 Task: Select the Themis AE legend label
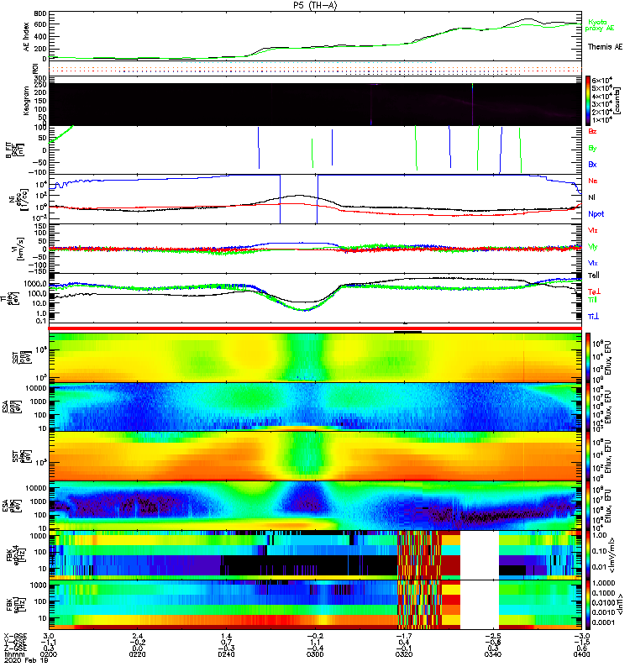[605, 47]
